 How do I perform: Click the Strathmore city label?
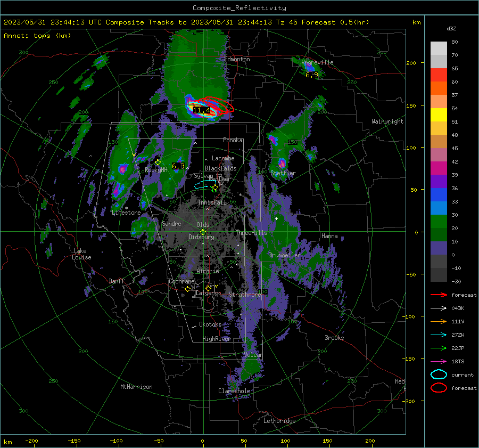click(x=245, y=295)
